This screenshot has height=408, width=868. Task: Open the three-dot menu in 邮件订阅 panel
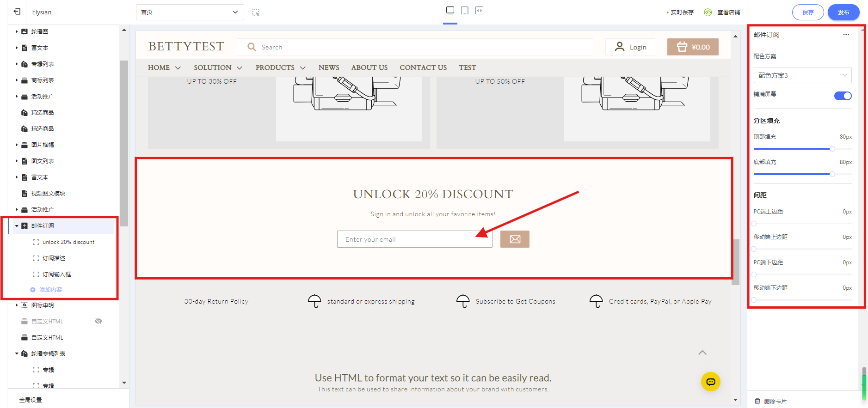tap(846, 35)
